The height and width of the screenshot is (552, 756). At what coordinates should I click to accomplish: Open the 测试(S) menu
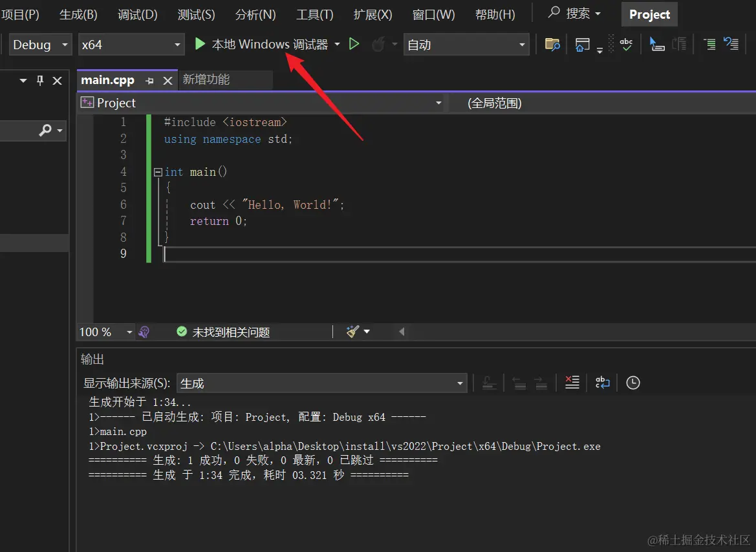pos(196,14)
